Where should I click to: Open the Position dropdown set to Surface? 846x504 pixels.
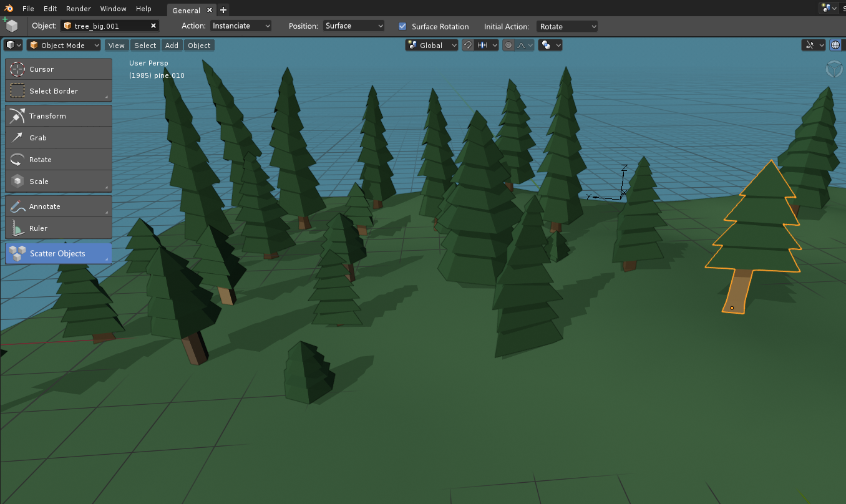point(354,26)
